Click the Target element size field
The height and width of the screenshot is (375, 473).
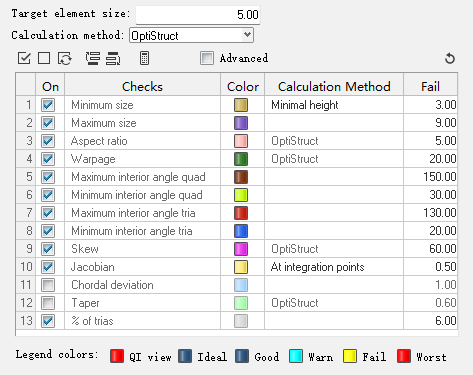(198, 15)
